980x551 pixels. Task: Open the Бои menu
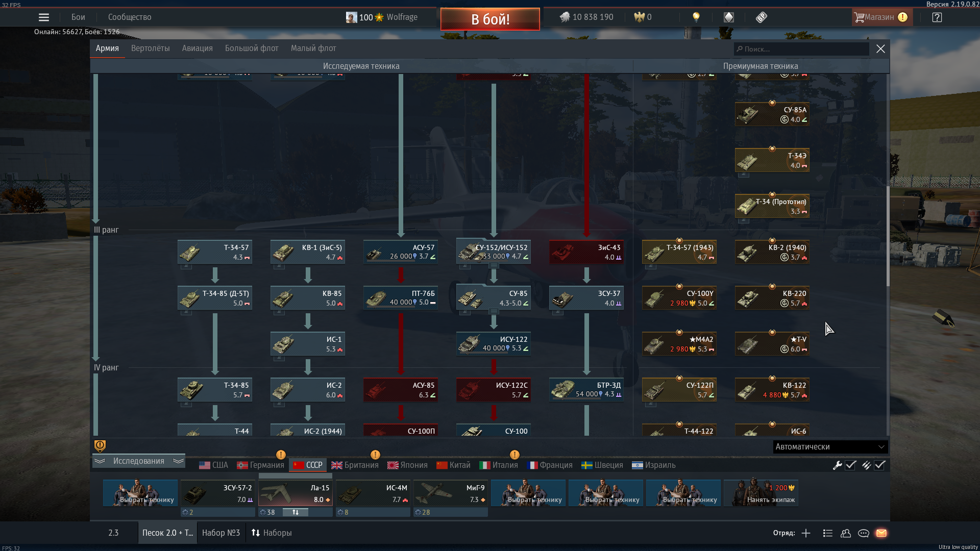(78, 17)
